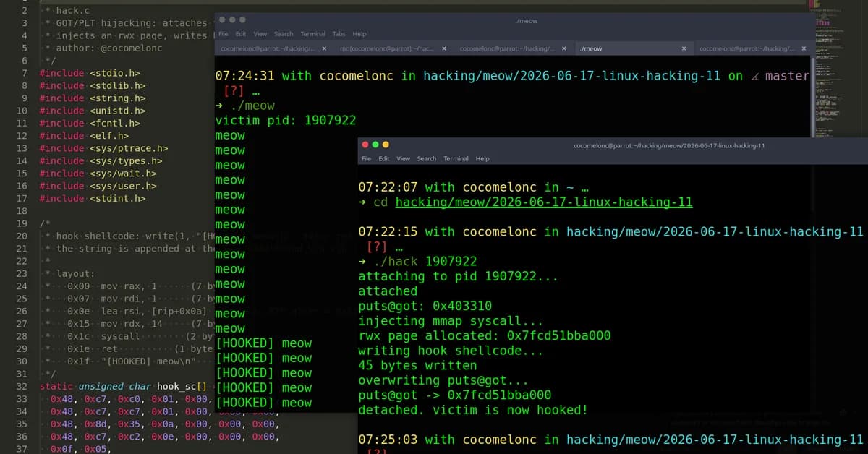The image size is (868, 454).
Task: Switch to the './meow' tab
Action: [x=592, y=48]
